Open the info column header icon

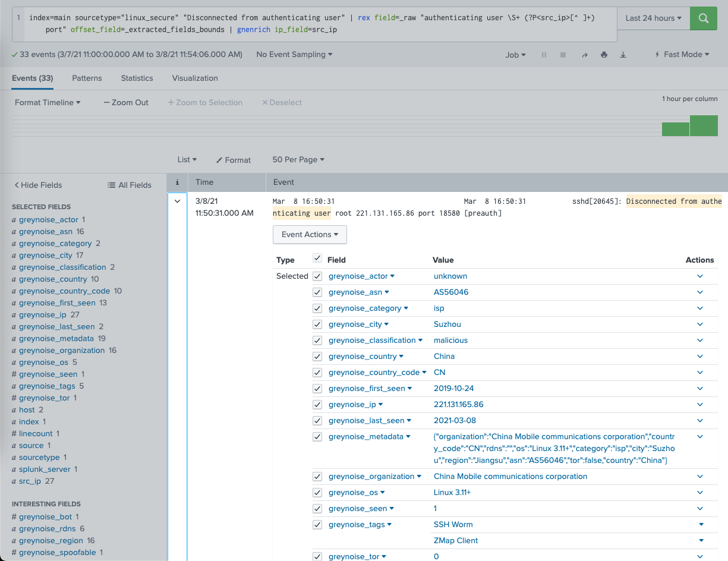[x=177, y=182]
